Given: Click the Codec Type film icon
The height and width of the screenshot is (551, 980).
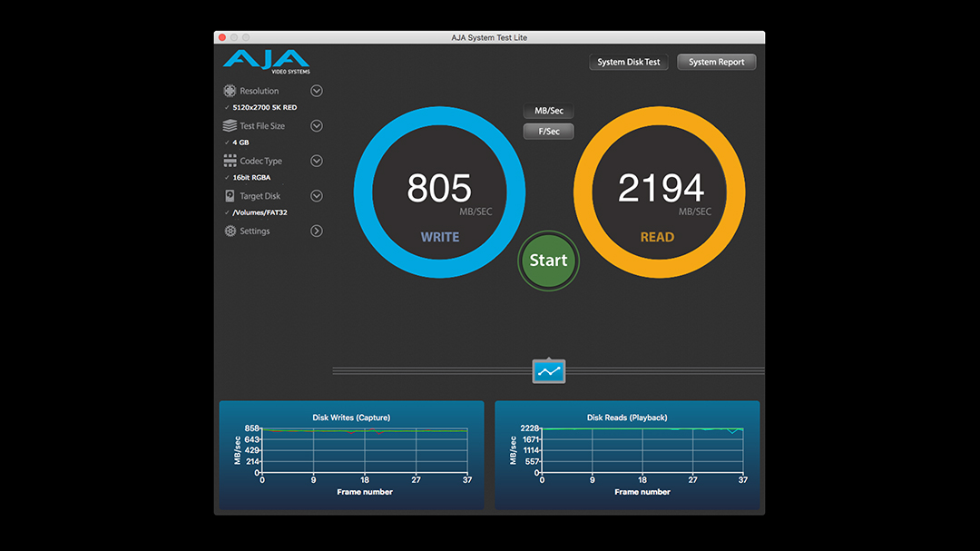Looking at the screenshot, I should pos(230,161).
